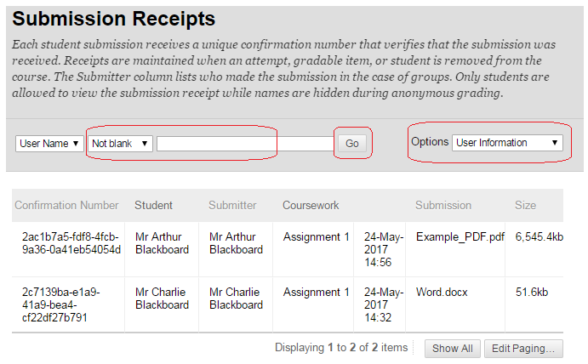This screenshot has width=588, height=364.
Task: Expand the User Information options dropdown
Action: (x=507, y=143)
